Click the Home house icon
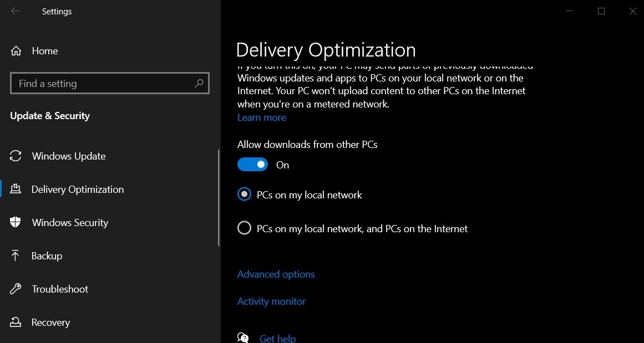Viewport: 644px width, 343px height. point(16,50)
